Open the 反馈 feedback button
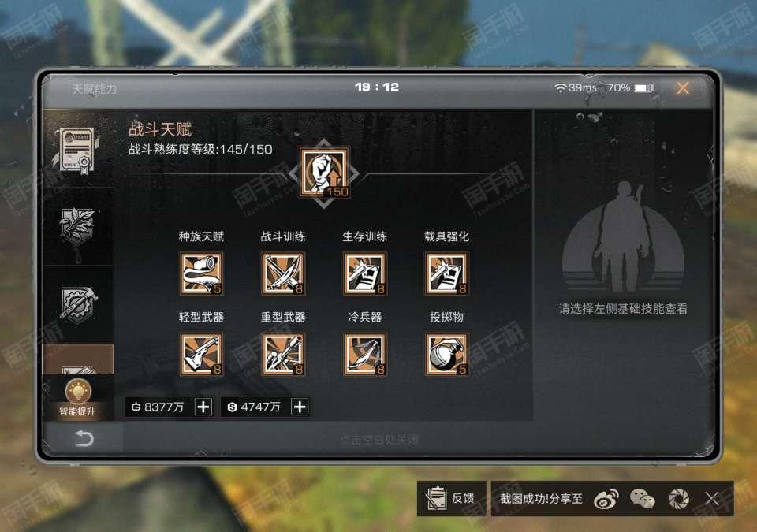This screenshot has height=532, width=757. 451,498
